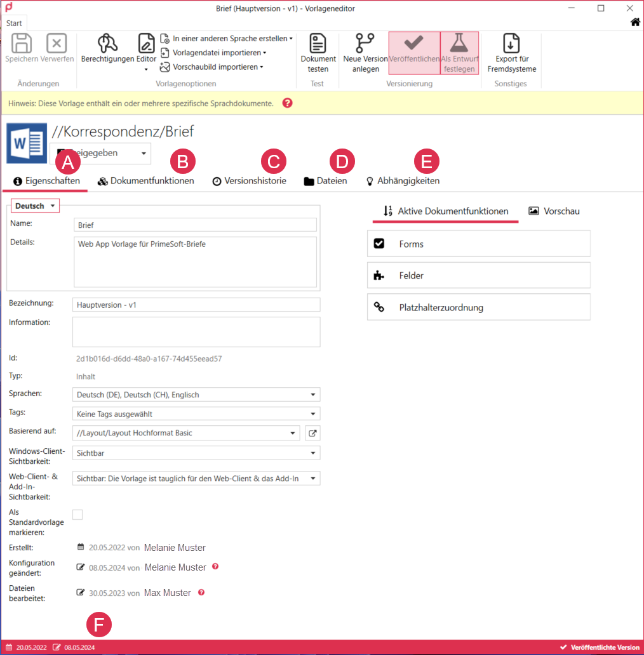Expand Web-Client & Add-In-Sichtbarkeit dropdown

point(313,479)
